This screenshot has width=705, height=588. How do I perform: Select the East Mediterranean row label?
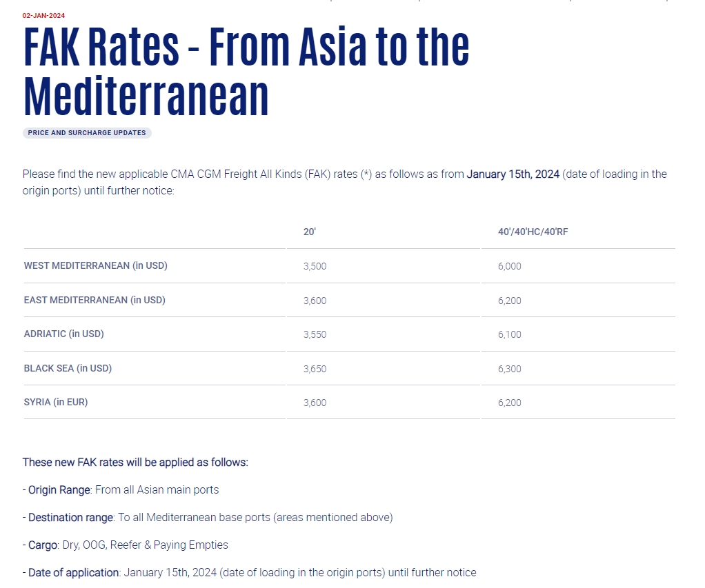95,300
